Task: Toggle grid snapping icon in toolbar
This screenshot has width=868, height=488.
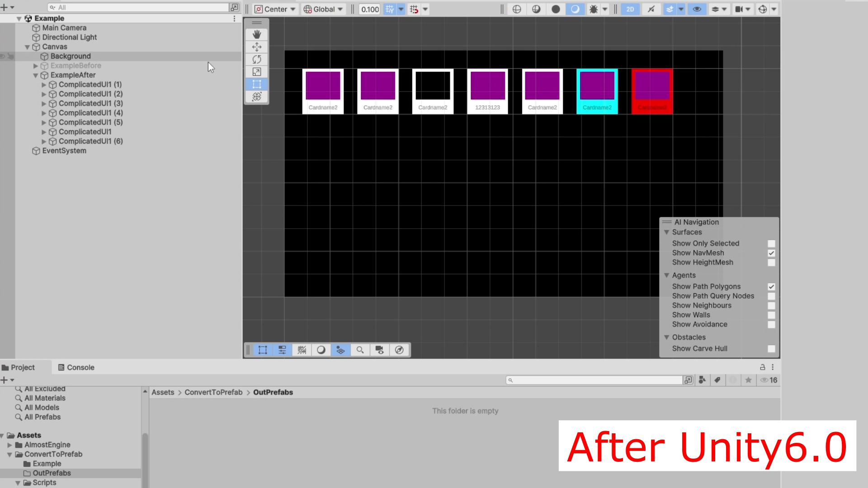Action: click(390, 9)
